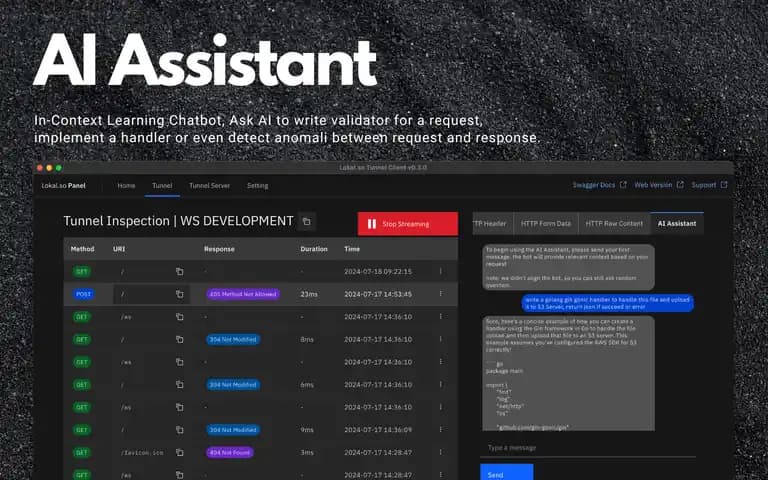Viewport: 768px width, 480px height.
Task: Click the Send button
Action: [x=506, y=473]
